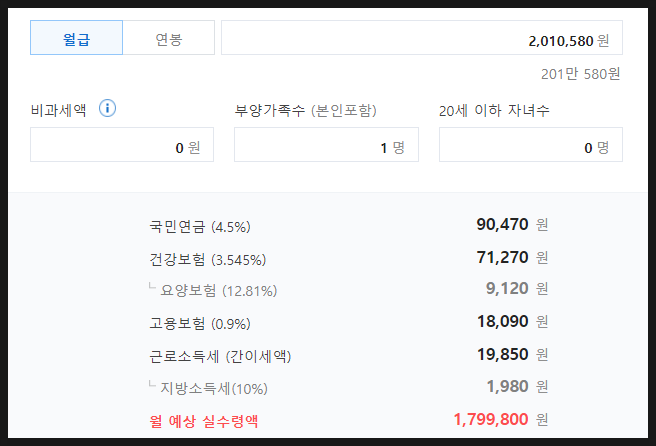Click the 지방소득세(10%) sub-row label

coord(214,387)
